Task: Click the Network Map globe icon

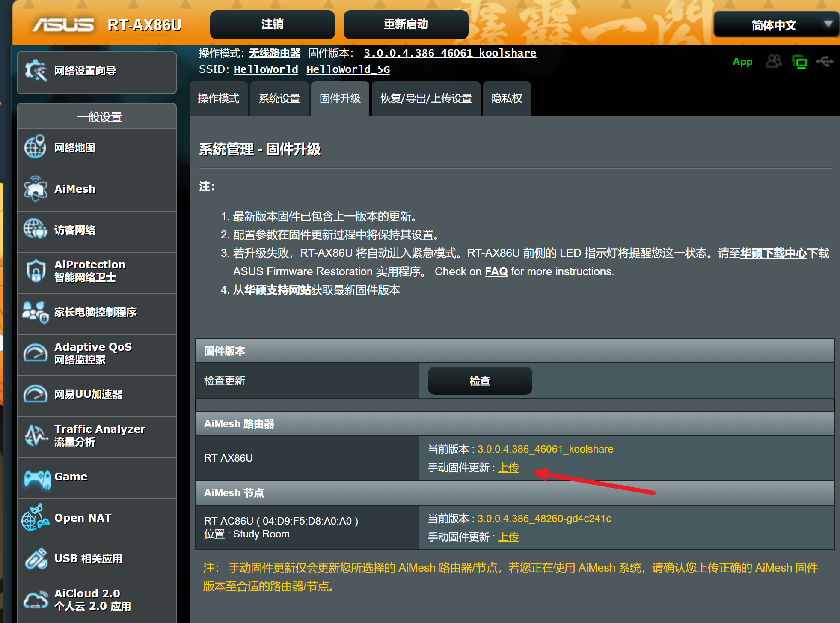Action: coord(35,147)
